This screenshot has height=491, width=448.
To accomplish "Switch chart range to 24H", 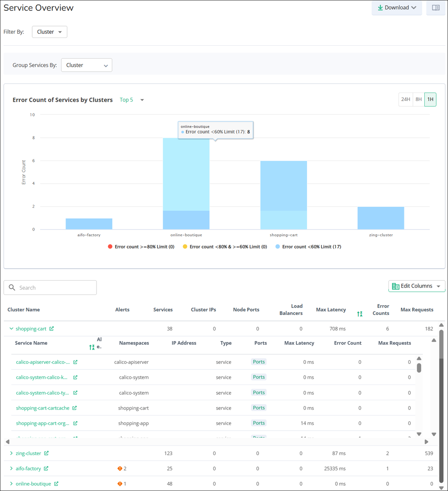I will coord(405,99).
